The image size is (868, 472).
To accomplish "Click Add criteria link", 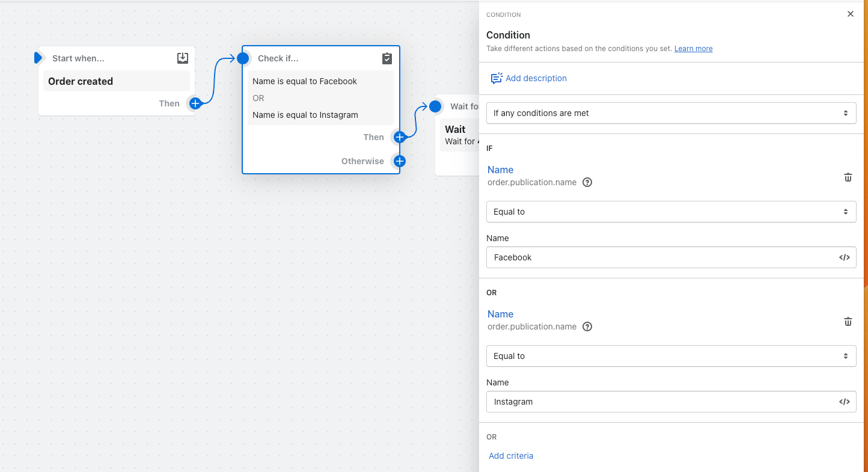I will tap(511, 456).
